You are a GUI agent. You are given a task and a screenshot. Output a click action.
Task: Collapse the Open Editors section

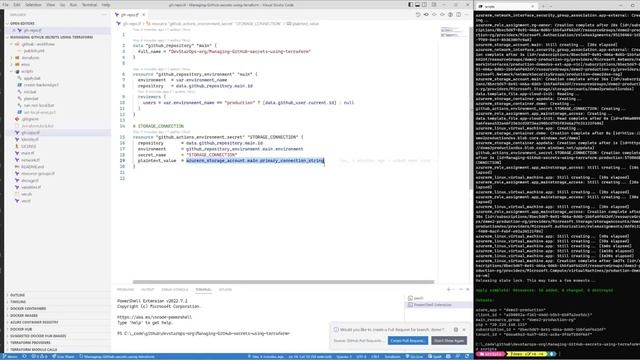tap(22, 23)
